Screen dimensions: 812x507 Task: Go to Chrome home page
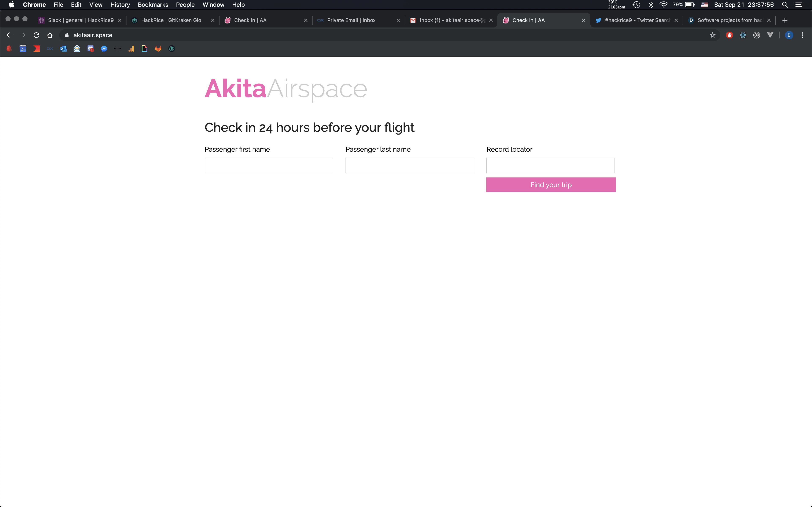[50, 35]
